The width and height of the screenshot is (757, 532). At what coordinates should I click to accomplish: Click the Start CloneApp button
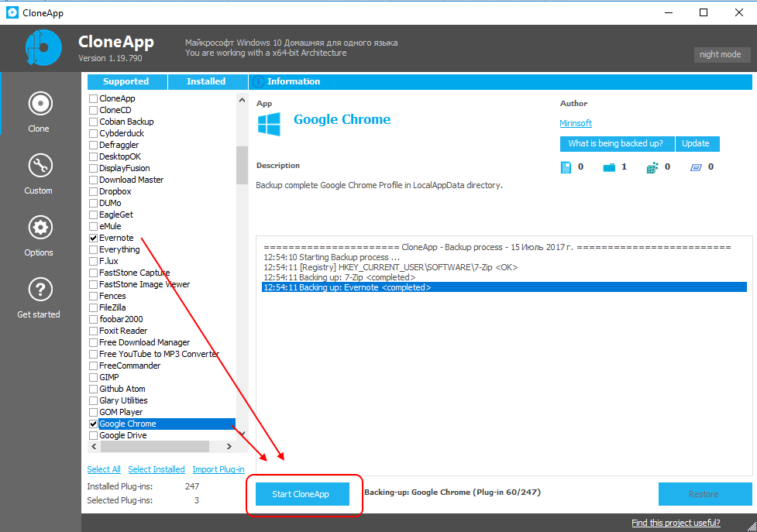302,494
